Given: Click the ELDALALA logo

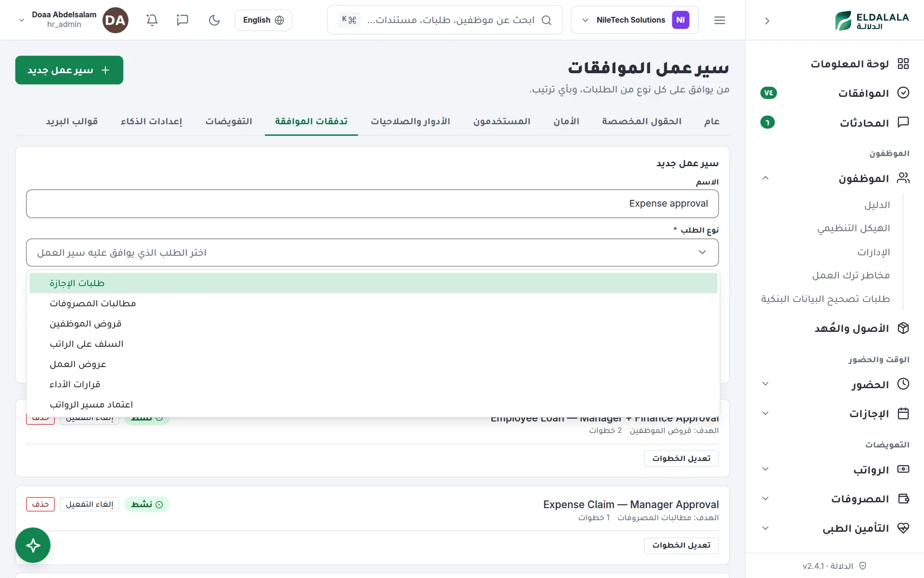Looking at the screenshot, I should coord(872,21).
